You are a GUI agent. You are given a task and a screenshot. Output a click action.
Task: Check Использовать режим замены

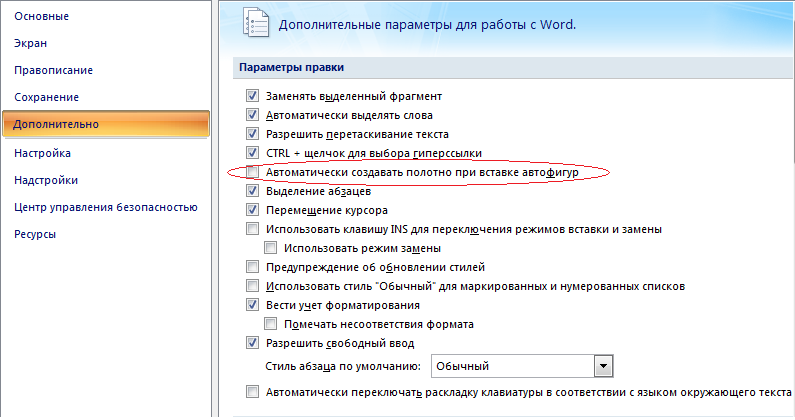pyautogui.click(x=270, y=248)
